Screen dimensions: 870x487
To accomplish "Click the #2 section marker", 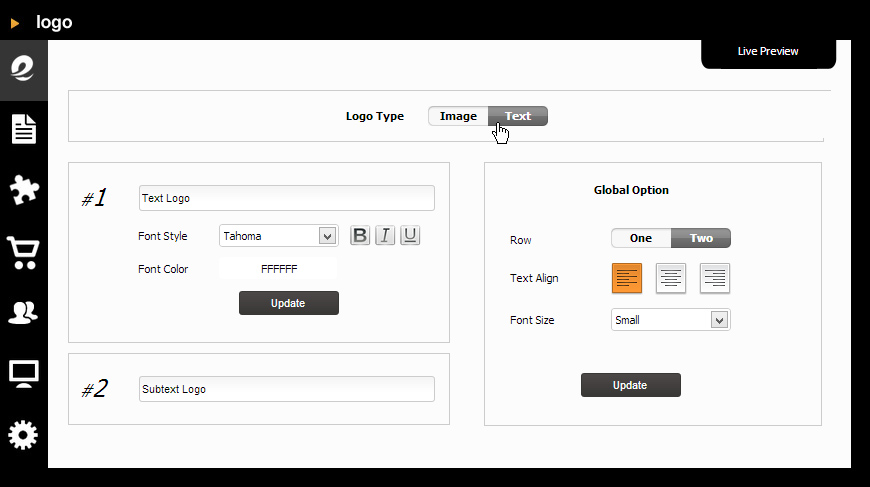I will [94, 389].
